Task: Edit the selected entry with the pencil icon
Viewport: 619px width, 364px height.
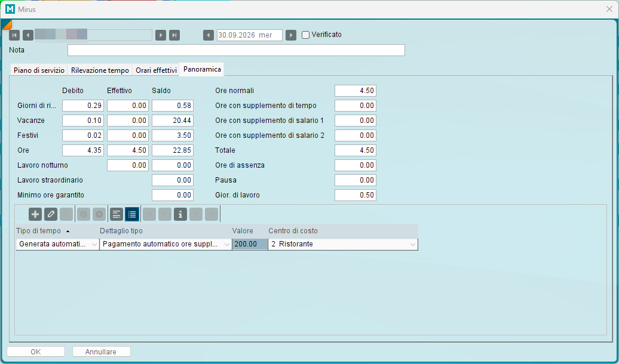Action: click(51, 214)
